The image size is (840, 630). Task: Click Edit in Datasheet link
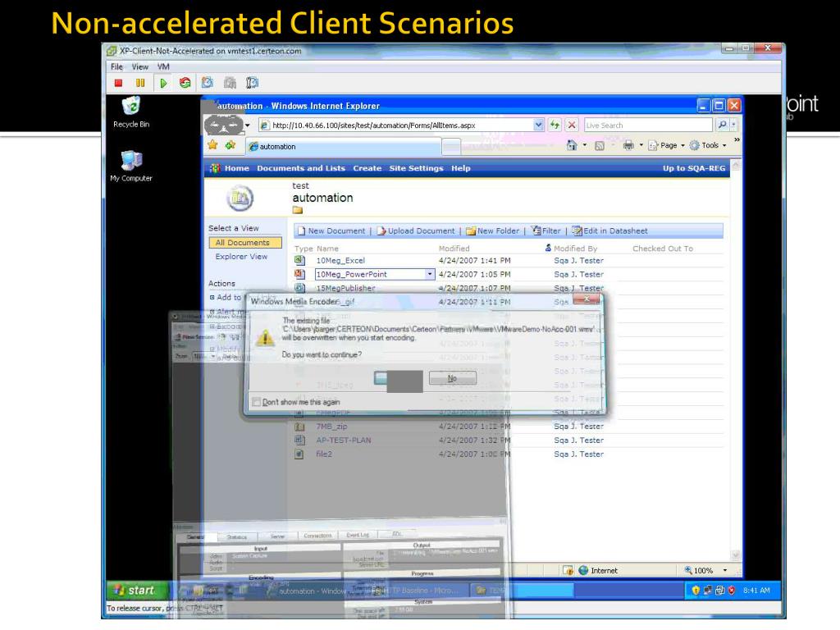click(x=609, y=231)
